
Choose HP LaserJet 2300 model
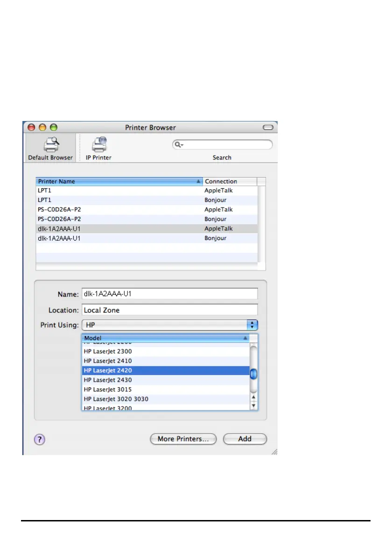(x=166, y=351)
